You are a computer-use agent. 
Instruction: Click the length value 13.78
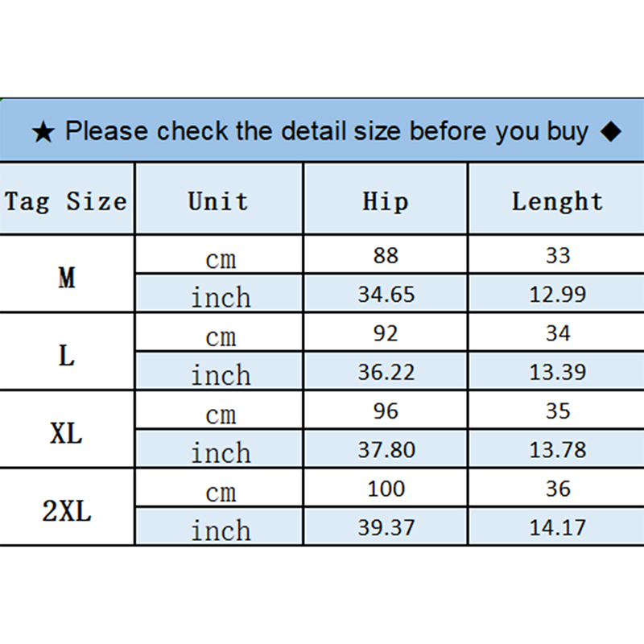[x=557, y=450]
